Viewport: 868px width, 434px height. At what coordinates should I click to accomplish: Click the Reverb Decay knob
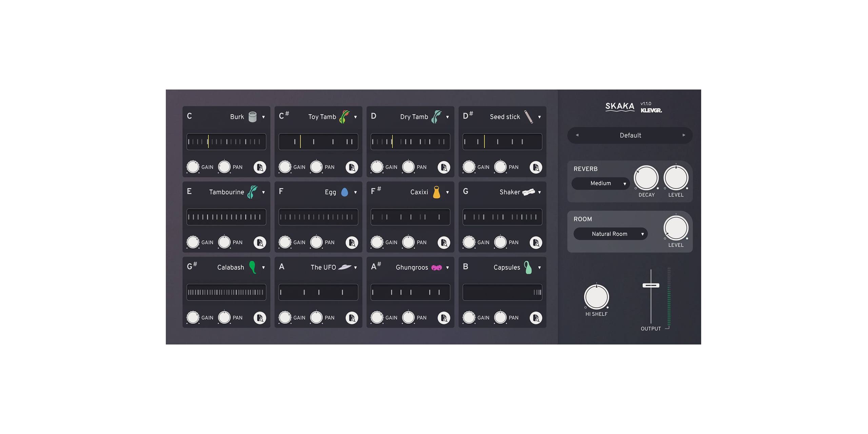pos(646,178)
